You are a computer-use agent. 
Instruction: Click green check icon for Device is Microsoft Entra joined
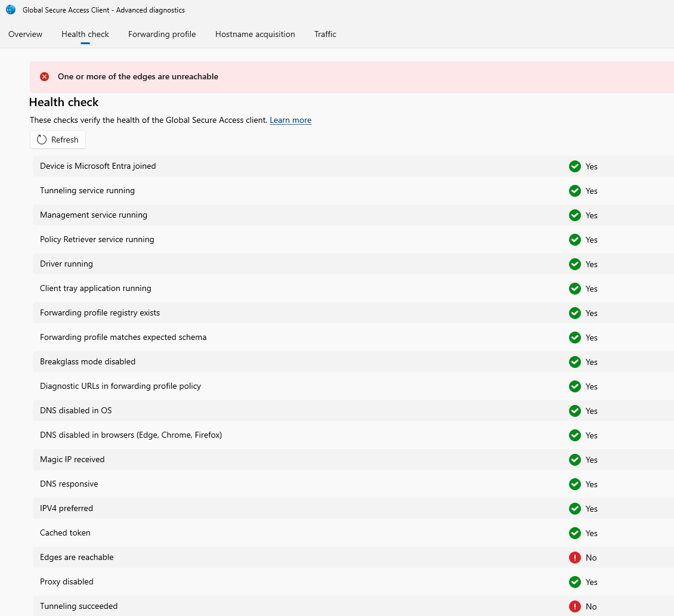574,166
